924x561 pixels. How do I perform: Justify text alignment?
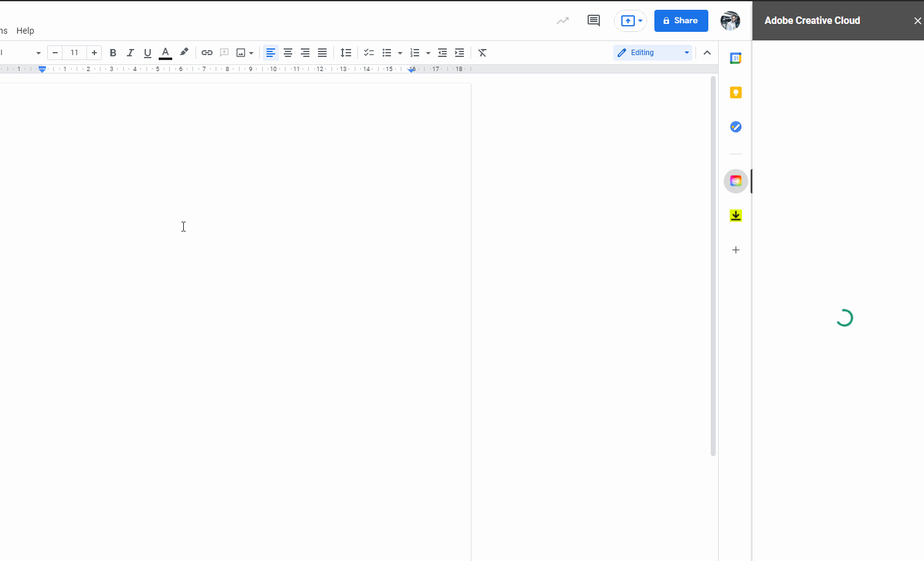[322, 53]
